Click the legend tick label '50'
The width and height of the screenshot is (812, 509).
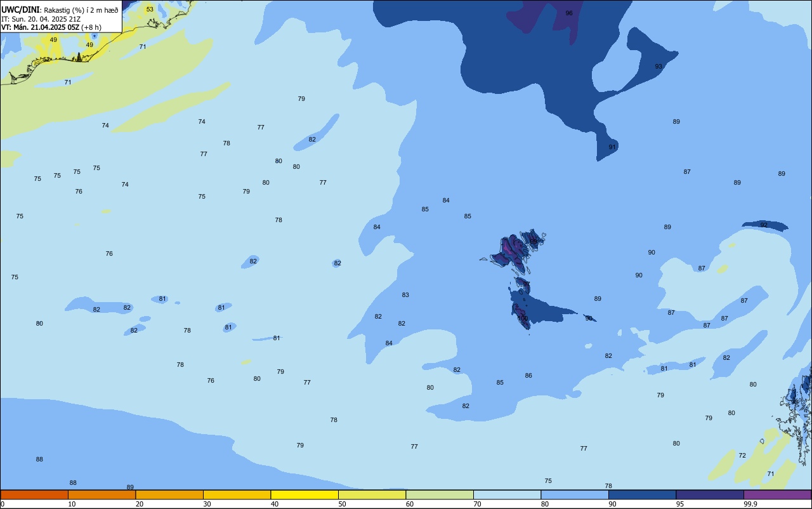pyautogui.click(x=342, y=504)
